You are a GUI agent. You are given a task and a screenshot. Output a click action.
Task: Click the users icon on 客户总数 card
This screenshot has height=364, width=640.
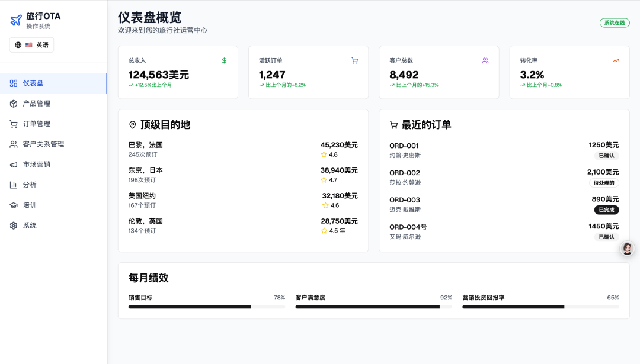click(x=485, y=60)
